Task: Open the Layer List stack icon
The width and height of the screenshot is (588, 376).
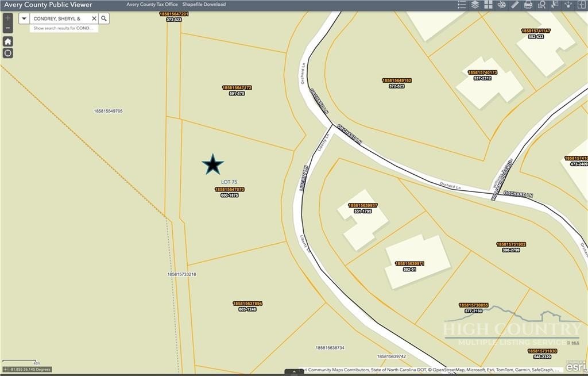Action: [x=475, y=5]
